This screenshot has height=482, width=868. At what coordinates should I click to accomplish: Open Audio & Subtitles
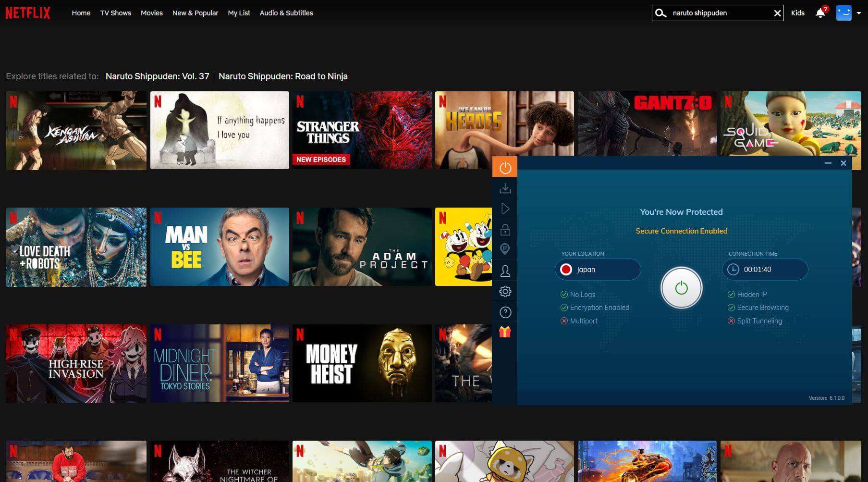coord(286,13)
